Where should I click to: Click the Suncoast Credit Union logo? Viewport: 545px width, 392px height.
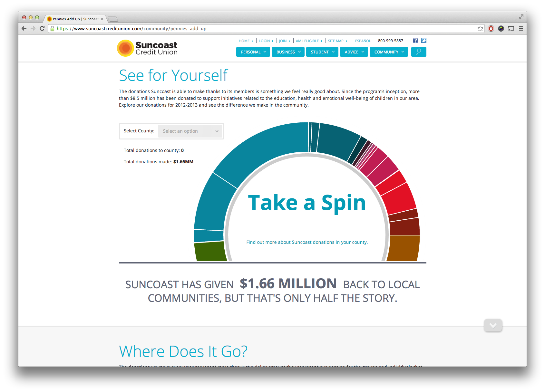(147, 48)
